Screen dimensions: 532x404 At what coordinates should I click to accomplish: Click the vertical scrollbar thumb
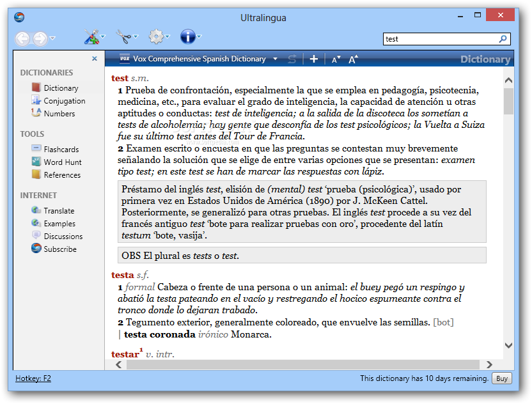508,101
